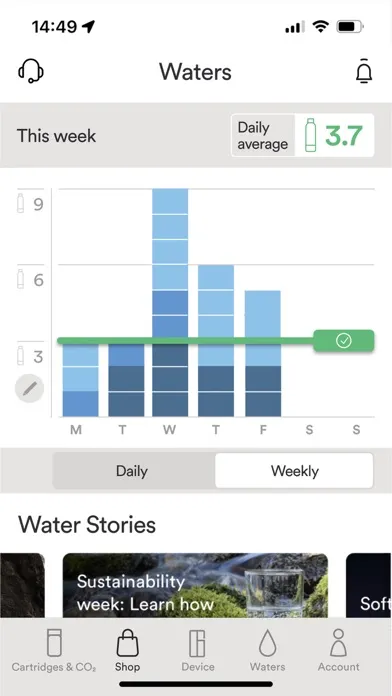This screenshot has width=392, height=696.
Task: Select Wednesday's tallest bar
Action: tap(170, 303)
